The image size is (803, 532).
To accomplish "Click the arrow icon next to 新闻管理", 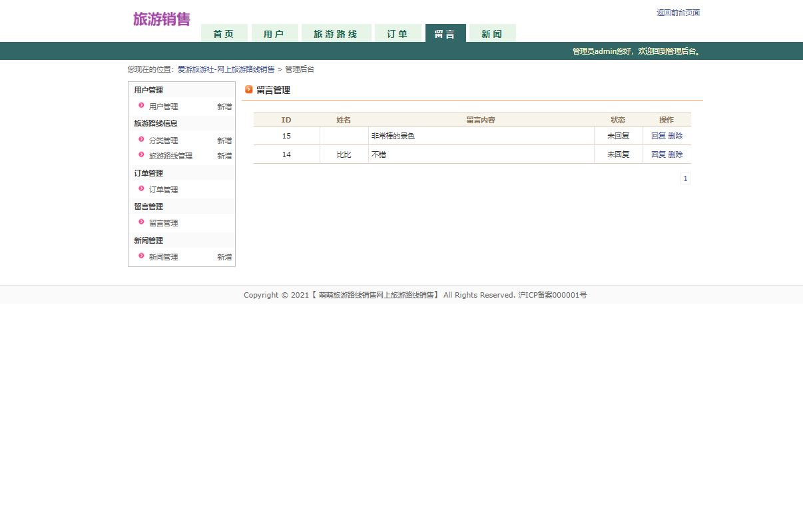I will click(x=140, y=256).
